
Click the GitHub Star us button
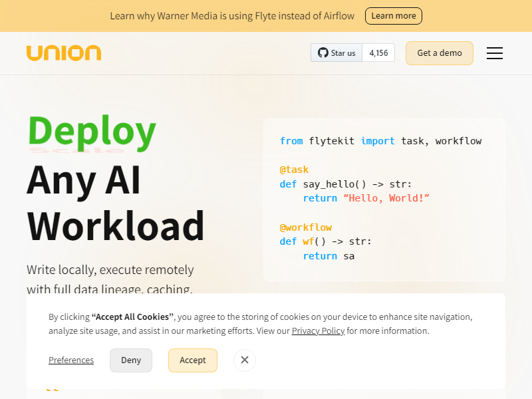[x=336, y=53]
